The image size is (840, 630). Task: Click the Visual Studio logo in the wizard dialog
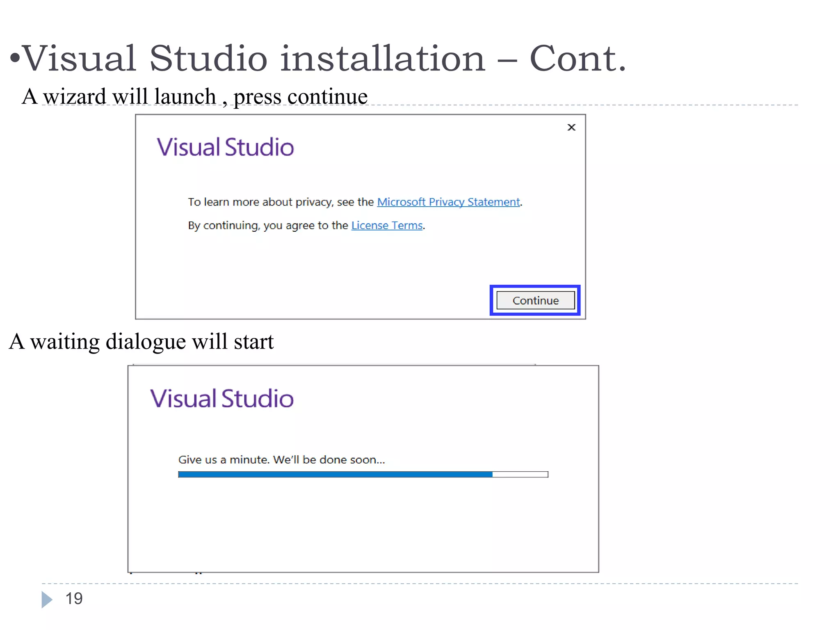(225, 147)
